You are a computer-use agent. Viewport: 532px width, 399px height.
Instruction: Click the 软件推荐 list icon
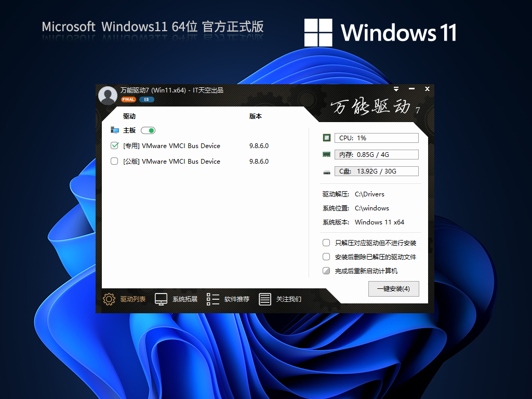(212, 299)
